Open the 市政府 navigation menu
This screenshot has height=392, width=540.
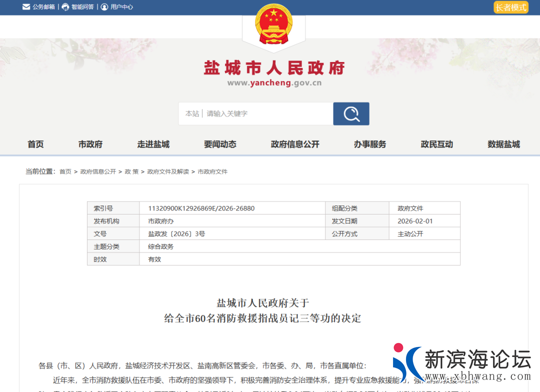pyautogui.click(x=90, y=144)
